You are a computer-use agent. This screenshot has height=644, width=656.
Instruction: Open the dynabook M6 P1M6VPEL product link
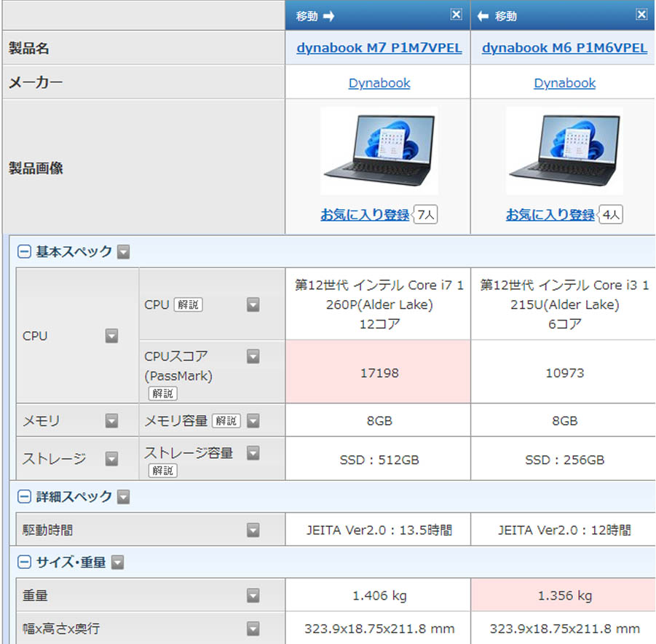[x=564, y=48]
